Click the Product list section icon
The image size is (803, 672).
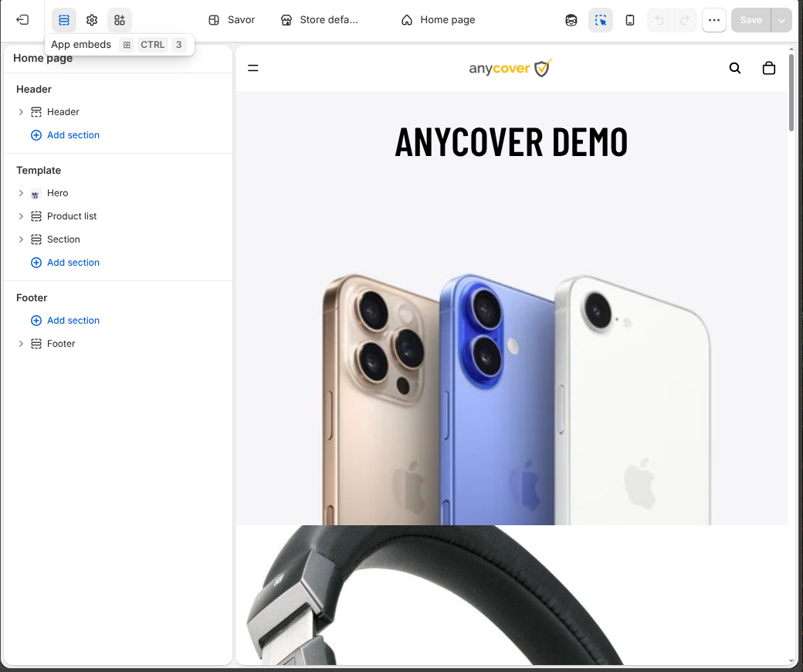(36, 216)
